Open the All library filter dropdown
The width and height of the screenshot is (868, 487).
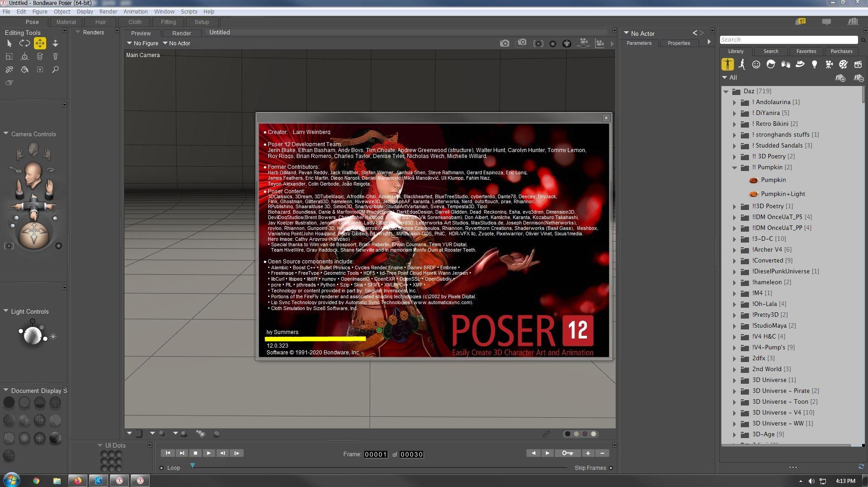click(x=730, y=78)
